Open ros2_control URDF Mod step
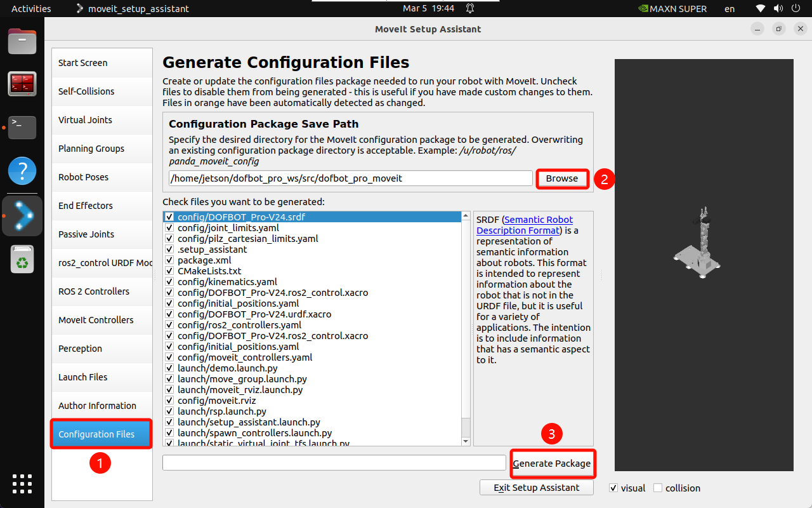Viewport: 812px width, 508px height. coord(102,263)
